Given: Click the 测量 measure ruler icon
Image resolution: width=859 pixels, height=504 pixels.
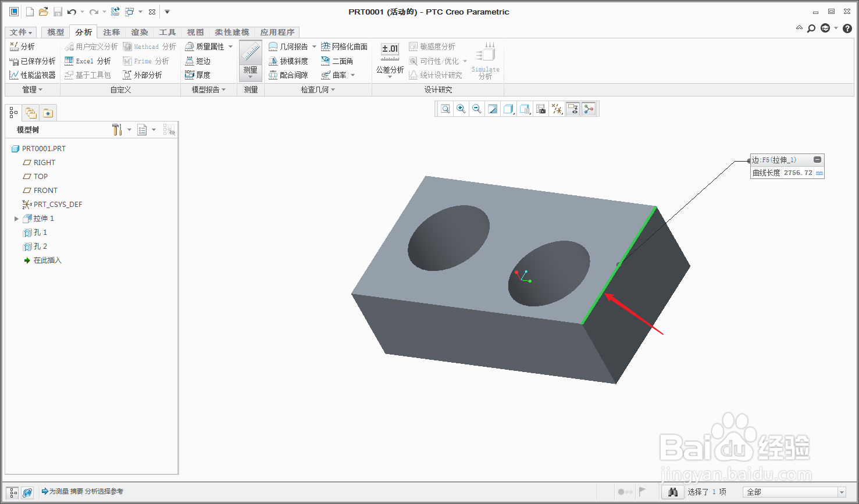Looking at the screenshot, I should point(251,52).
